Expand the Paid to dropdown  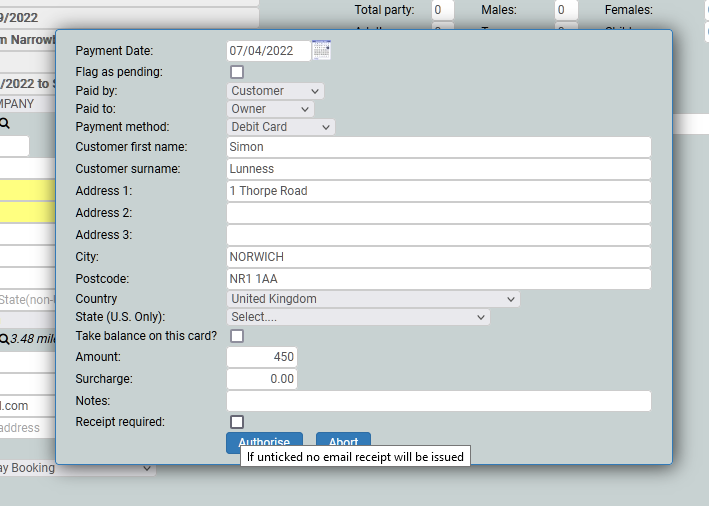pos(270,109)
